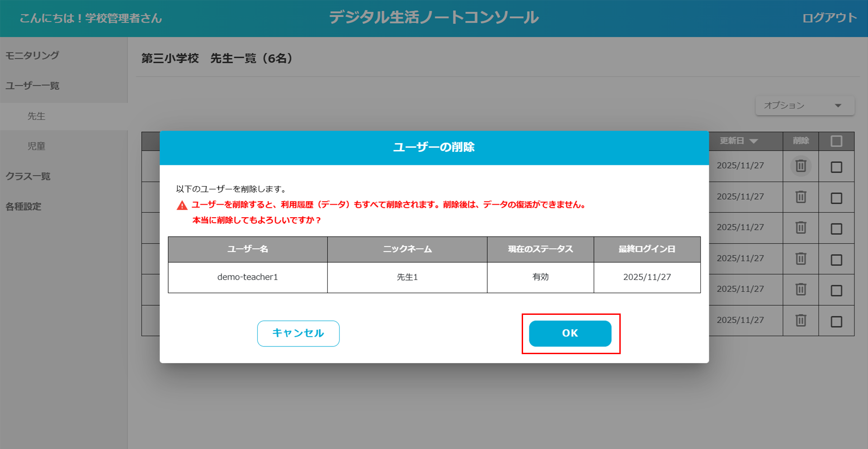
Task: Click the trash icon in fourth row
Action: 801,259
